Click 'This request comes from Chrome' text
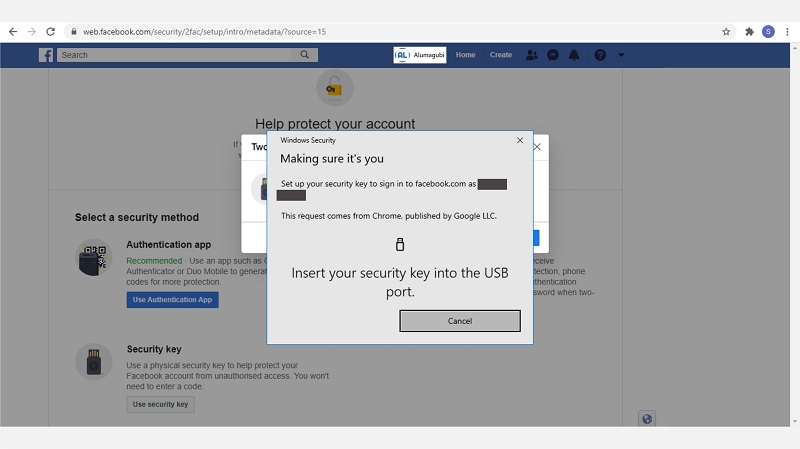800x449 pixels. tap(389, 216)
